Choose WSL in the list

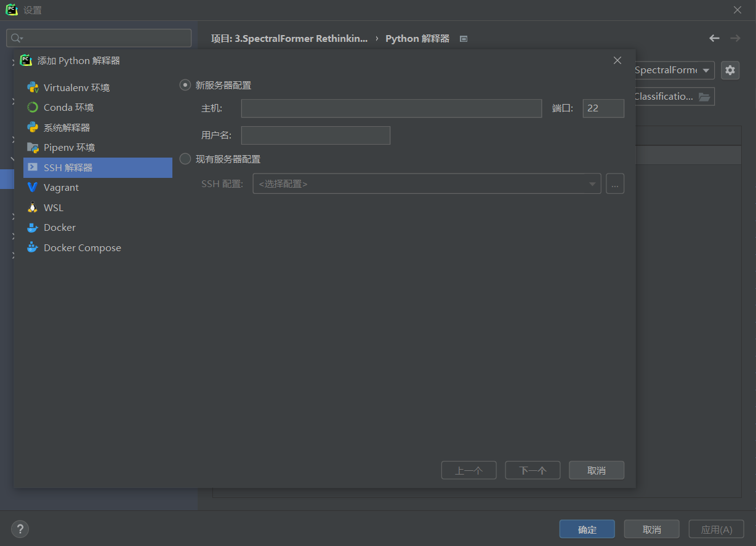point(98,207)
